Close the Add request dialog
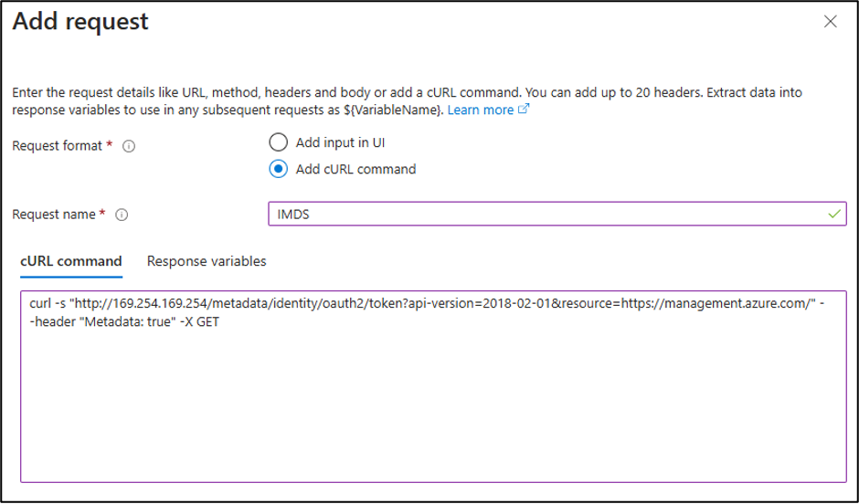Screen dimensions: 859x504 pos(831,22)
